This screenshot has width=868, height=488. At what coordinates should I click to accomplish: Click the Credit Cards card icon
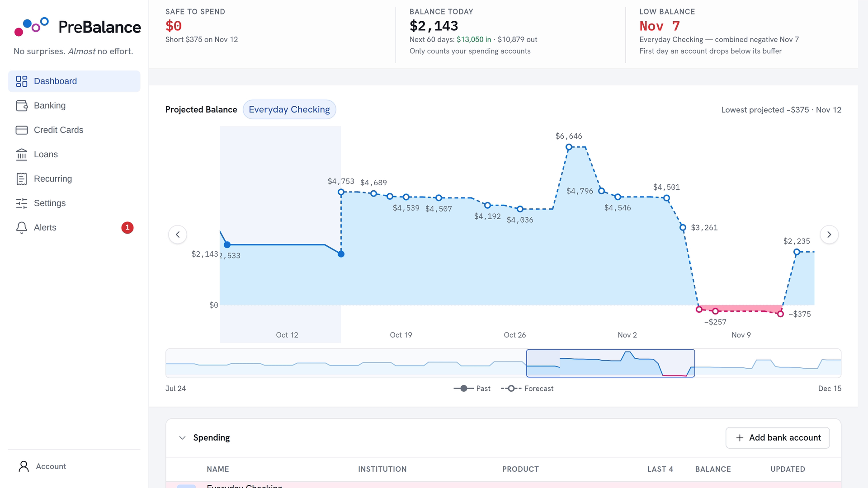point(22,130)
